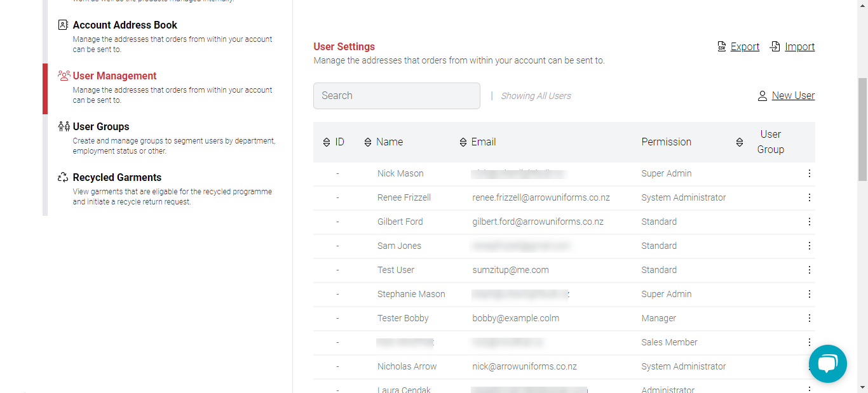Focus the user Search field
This screenshot has height=393, width=868.
[x=397, y=96]
